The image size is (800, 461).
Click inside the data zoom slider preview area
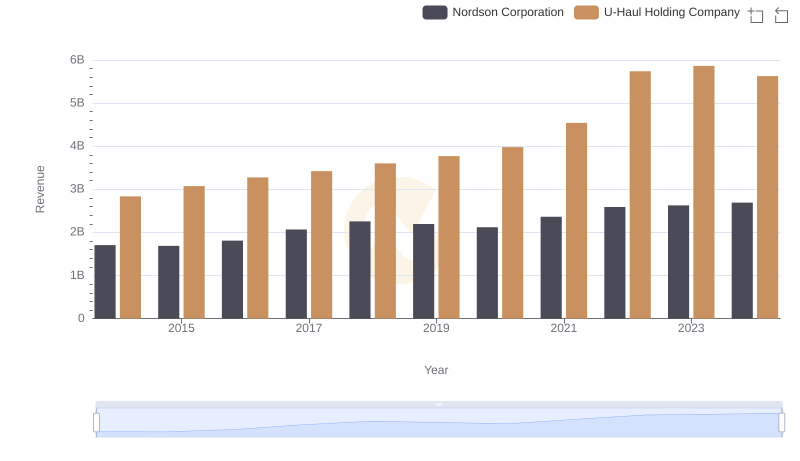[x=439, y=422]
